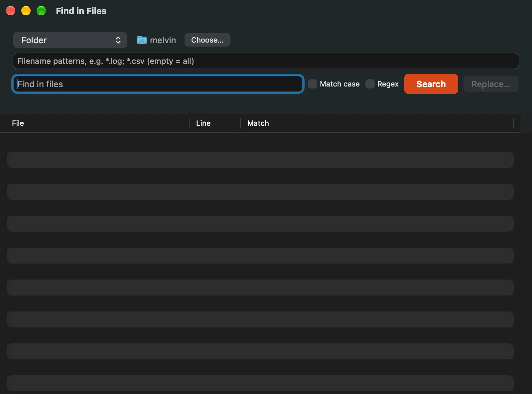Open the Folder scope dropdown
The width and height of the screenshot is (532, 394).
click(x=70, y=40)
